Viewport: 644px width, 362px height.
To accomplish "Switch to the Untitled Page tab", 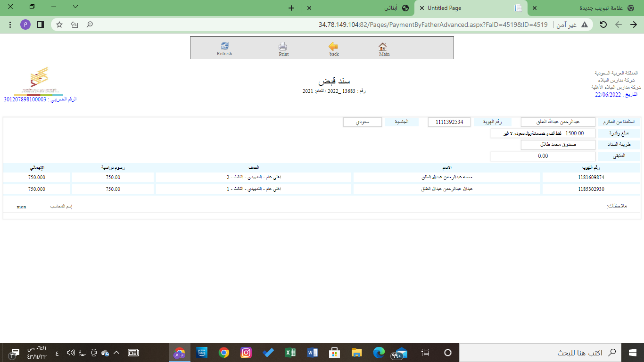I will tap(471, 8).
